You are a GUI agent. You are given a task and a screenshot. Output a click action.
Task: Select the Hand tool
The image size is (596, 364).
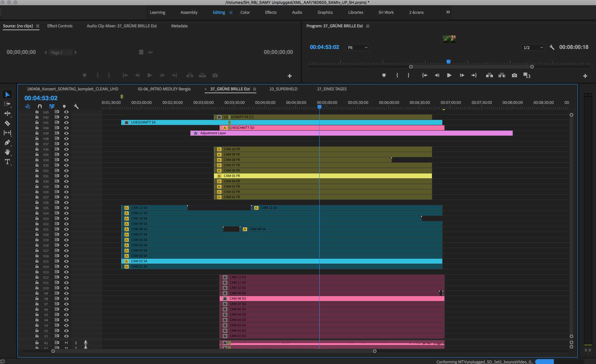click(7, 152)
